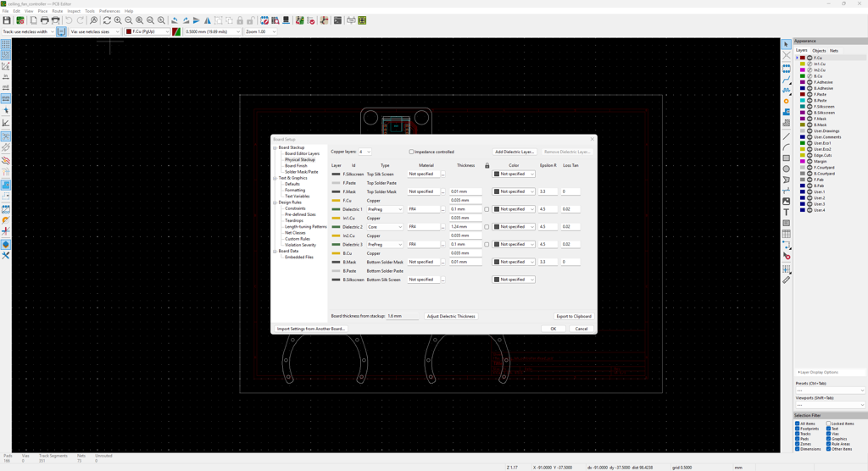Check the Impedance controlled checkbox
This screenshot has height=471, width=868.
pos(411,152)
